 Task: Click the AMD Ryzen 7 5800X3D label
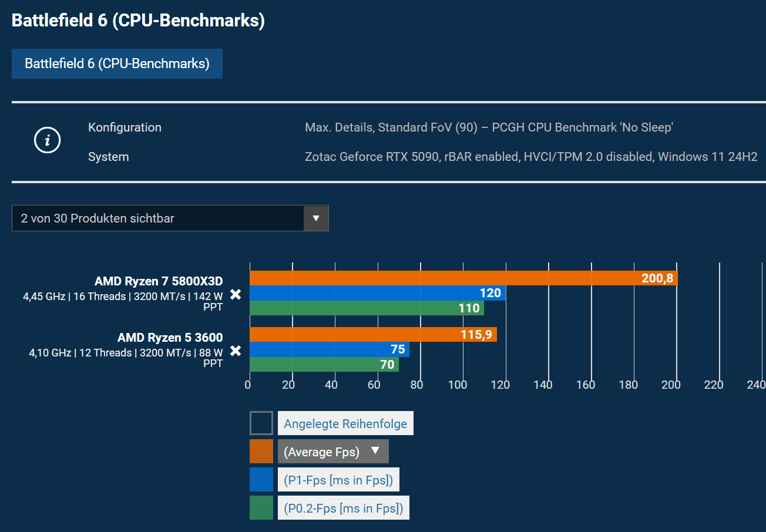pos(159,281)
